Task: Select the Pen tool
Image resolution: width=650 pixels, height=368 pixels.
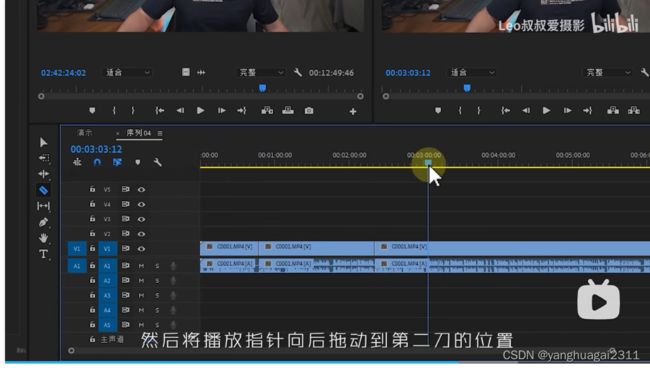Action: coord(44,222)
